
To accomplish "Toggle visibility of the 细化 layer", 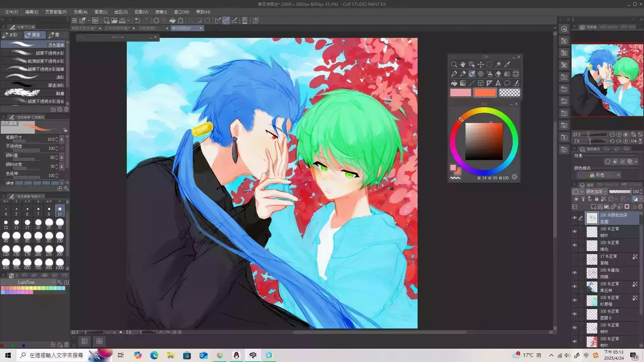I will 575,245.
